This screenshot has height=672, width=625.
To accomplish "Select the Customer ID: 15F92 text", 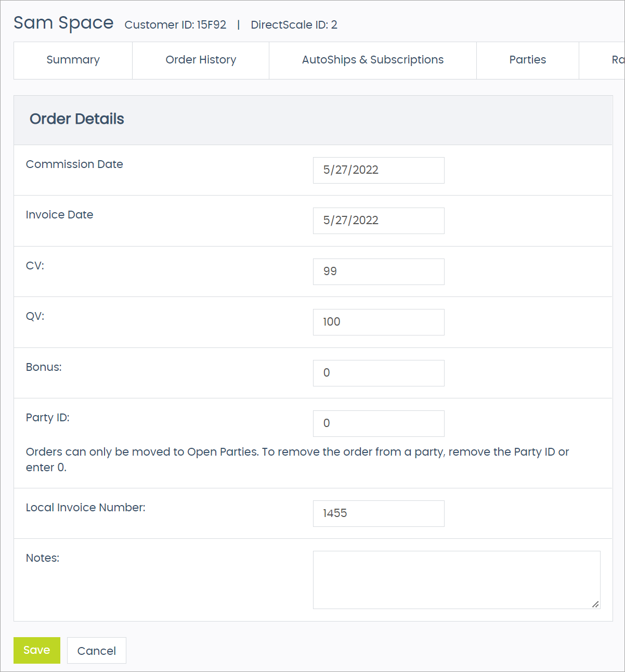I will pos(175,25).
